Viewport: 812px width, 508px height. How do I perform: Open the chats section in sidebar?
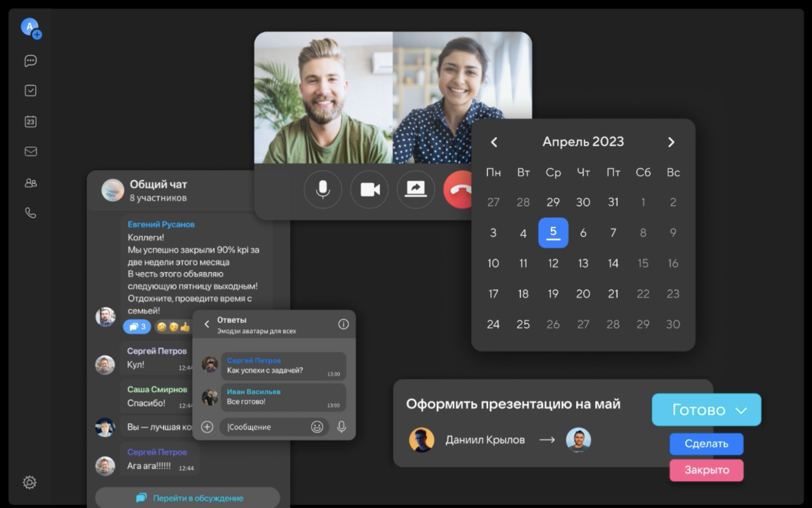pos(30,61)
